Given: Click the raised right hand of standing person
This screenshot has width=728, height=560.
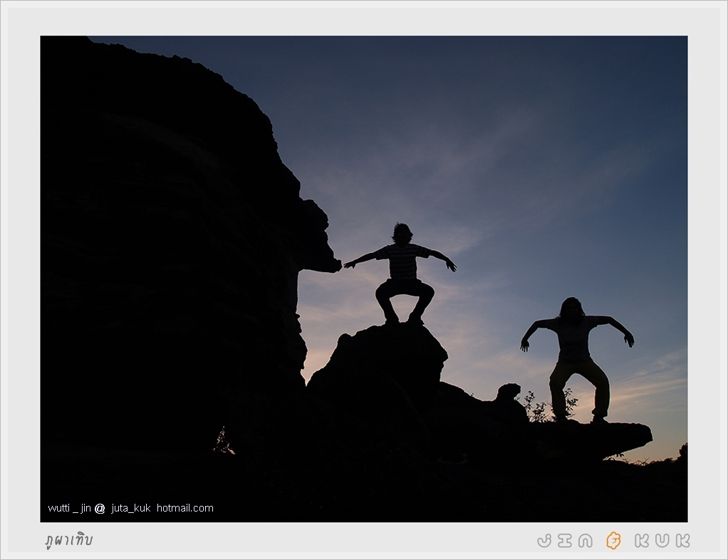Looking at the screenshot, I should click(629, 339).
